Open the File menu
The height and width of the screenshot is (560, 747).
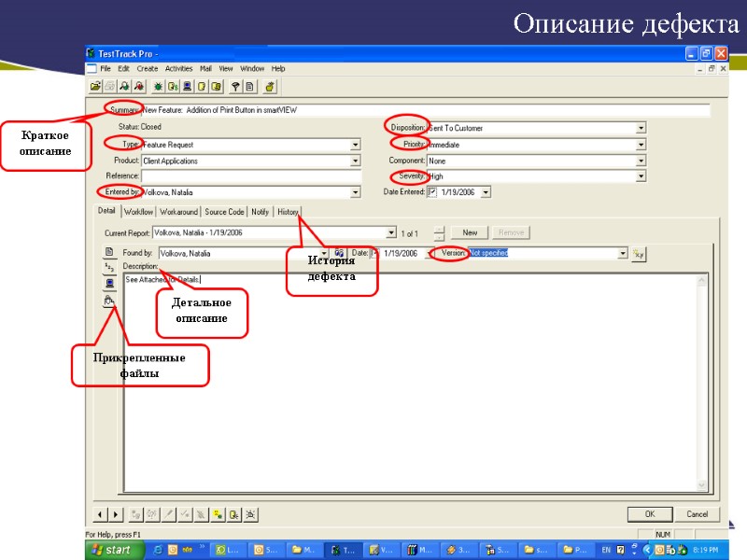coord(106,68)
